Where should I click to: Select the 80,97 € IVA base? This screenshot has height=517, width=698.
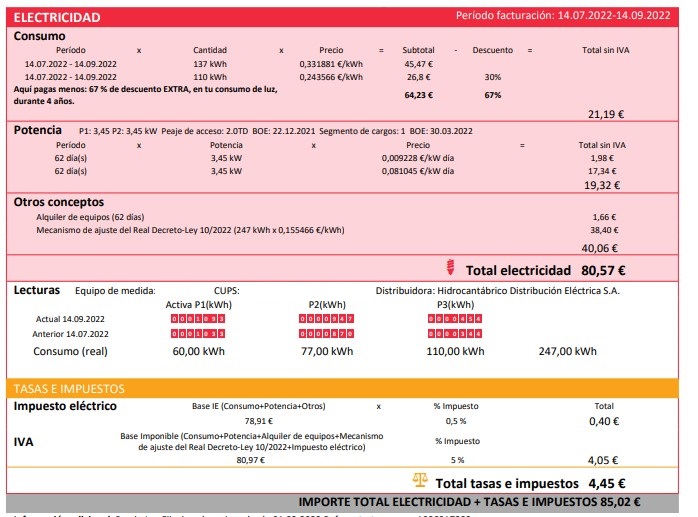[x=251, y=460]
